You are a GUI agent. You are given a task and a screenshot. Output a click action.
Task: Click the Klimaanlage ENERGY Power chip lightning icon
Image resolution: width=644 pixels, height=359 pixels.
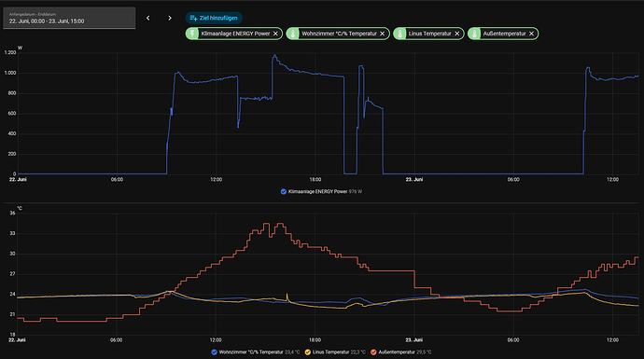point(192,34)
